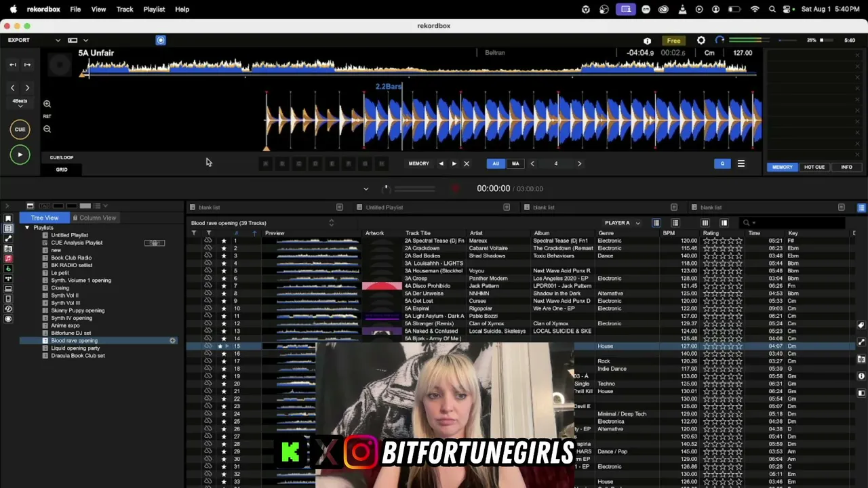The height and width of the screenshot is (488, 868).
Task: Switch to the CUE/LOOP panel tab
Action: click(62, 157)
